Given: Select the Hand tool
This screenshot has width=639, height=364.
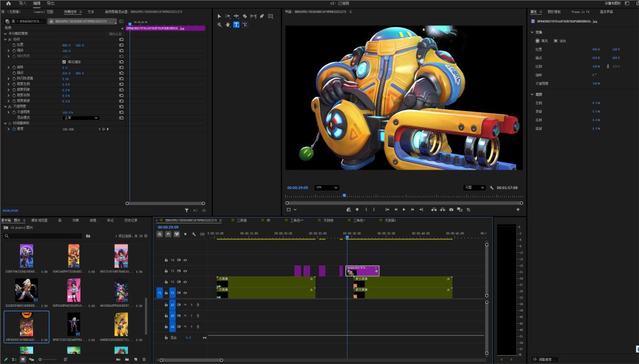Looking at the screenshot, I should (228, 25).
